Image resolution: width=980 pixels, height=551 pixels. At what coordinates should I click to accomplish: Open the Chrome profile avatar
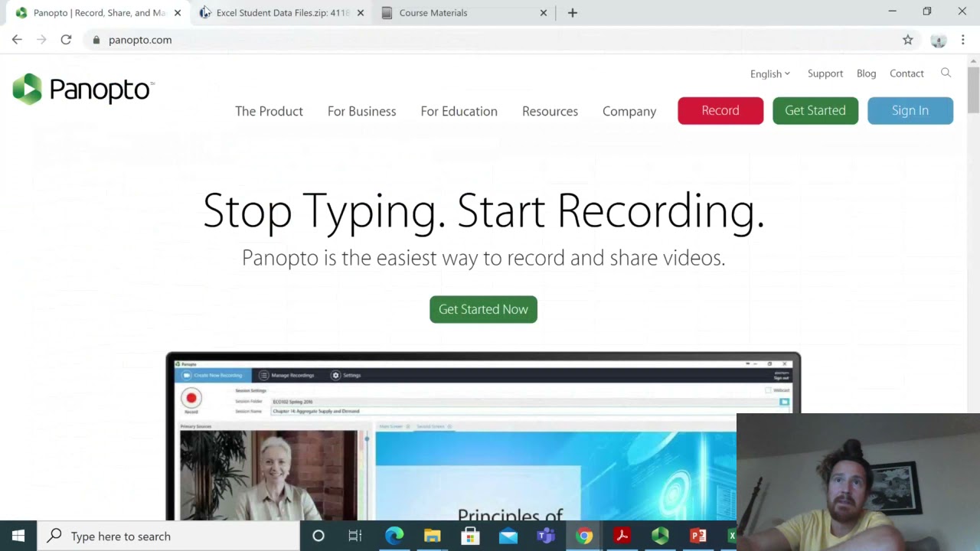pyautogui.click(x=938, y=40)
